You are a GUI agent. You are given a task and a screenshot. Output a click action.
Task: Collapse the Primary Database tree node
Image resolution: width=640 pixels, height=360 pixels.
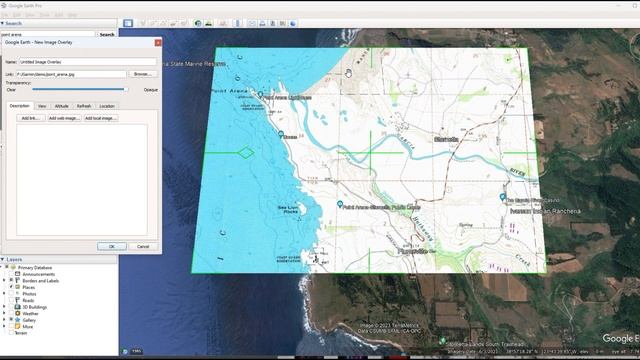2,267
